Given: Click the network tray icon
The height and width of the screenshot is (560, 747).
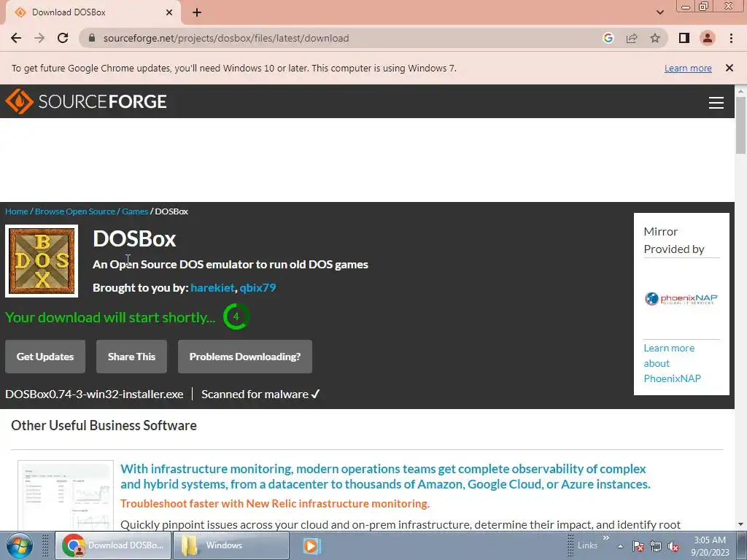Looking at the screenshot, I should pyautogui.click(x=656, y=547).
